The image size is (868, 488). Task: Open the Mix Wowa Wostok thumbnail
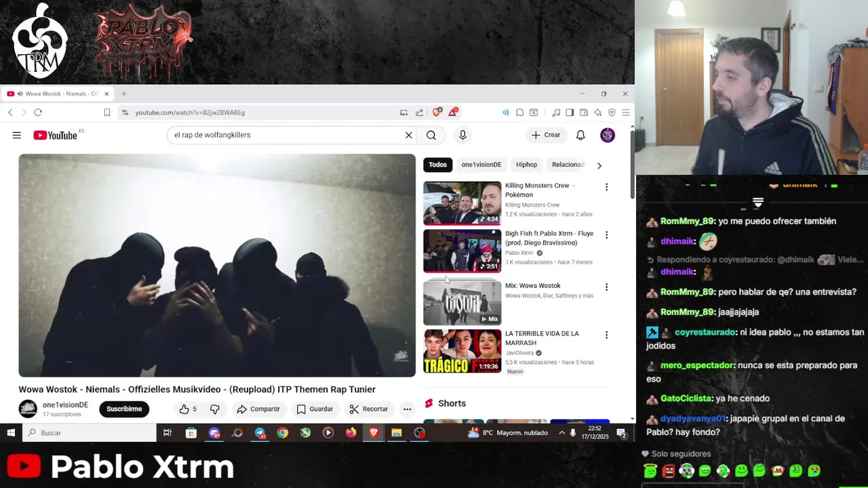[x=462, y=303]
